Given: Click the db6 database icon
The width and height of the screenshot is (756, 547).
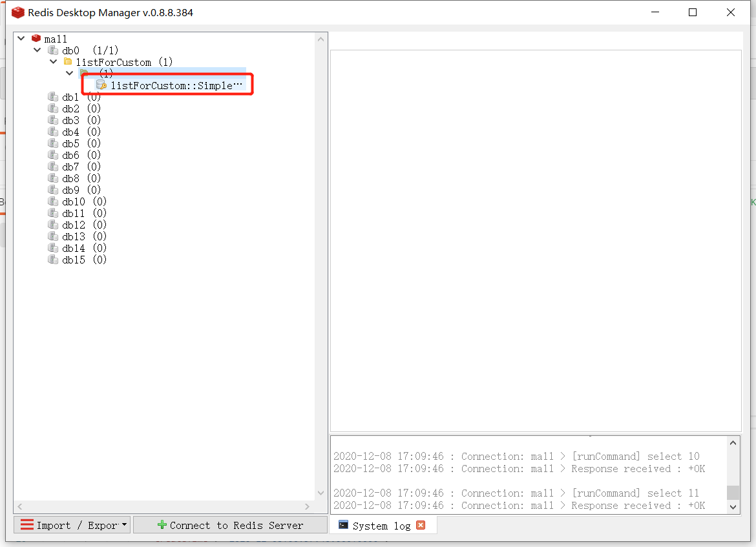Looking at the screenshot, I should [53, 155].
